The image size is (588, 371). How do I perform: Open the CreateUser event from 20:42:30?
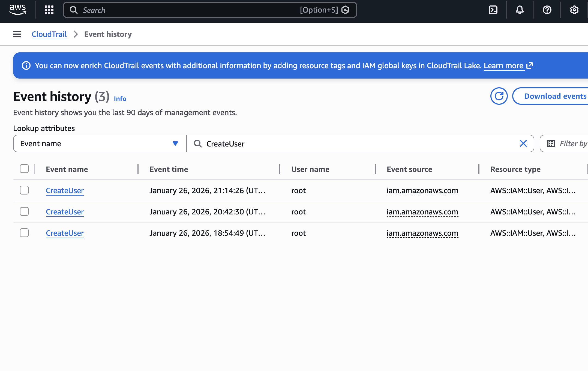tap(65, 212)
